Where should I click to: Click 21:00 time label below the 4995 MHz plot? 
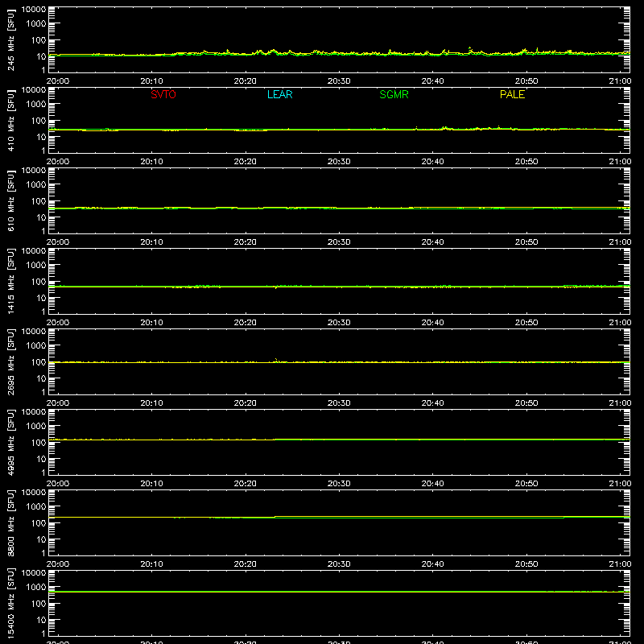coord(620,484)
